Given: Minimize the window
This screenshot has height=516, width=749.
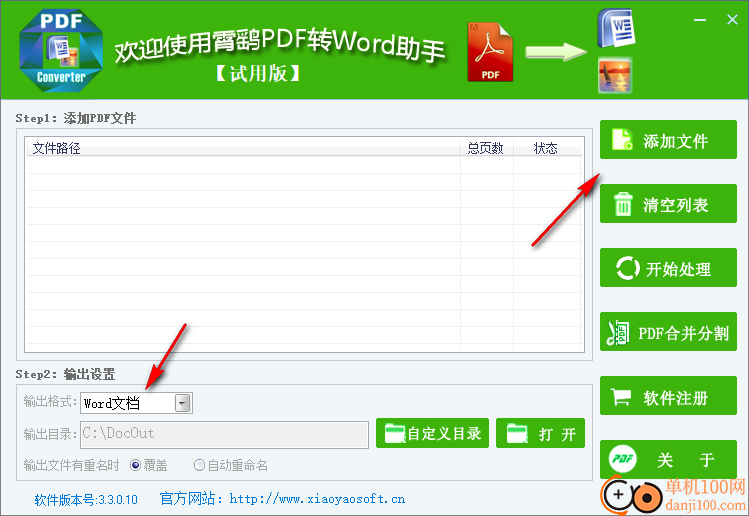Looking at the screenshot, I should [x=700, y=20].
